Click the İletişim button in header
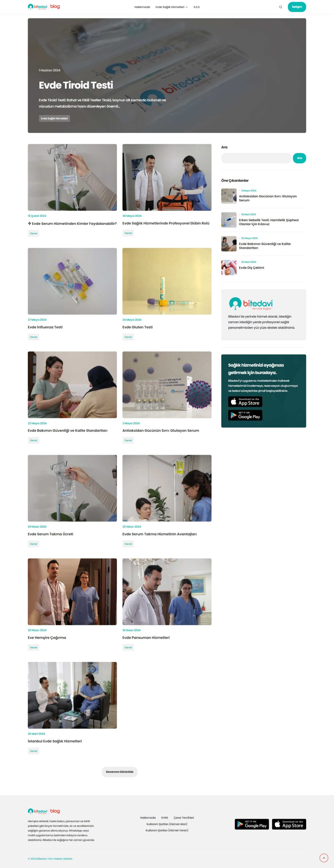Screen dimensions: 334x868 297,7
